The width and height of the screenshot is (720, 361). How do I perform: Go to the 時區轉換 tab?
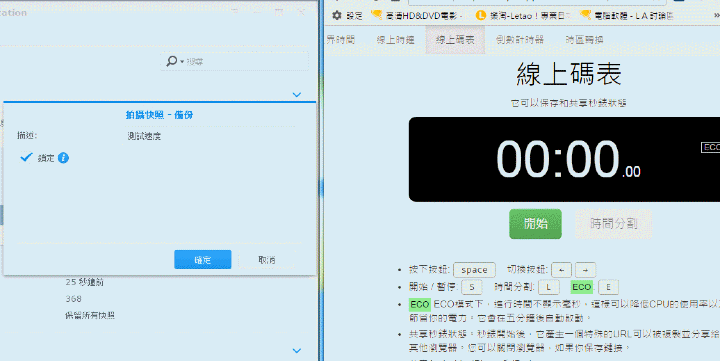(x=584, y=40)
